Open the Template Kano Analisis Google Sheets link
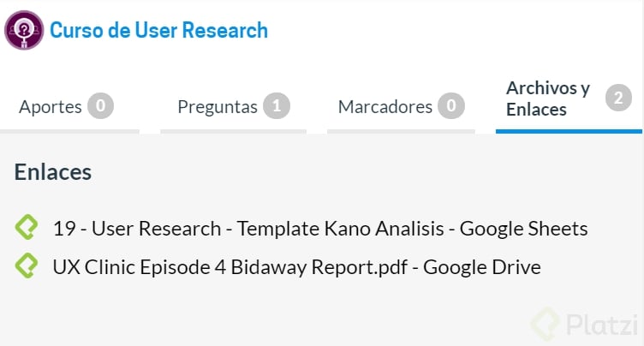Image resolution: width=644 pixels, height=346 pixels. coord(320,229)
